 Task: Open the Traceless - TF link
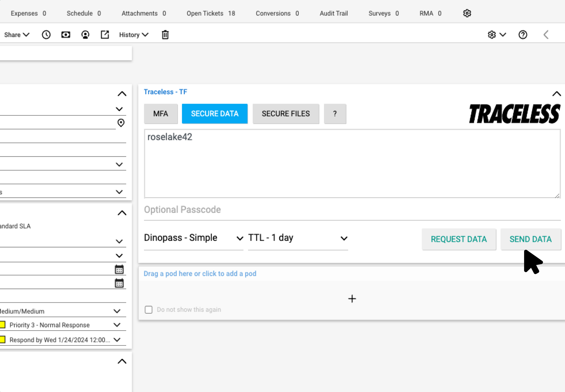pyautogui.click(x=165, y=92)
